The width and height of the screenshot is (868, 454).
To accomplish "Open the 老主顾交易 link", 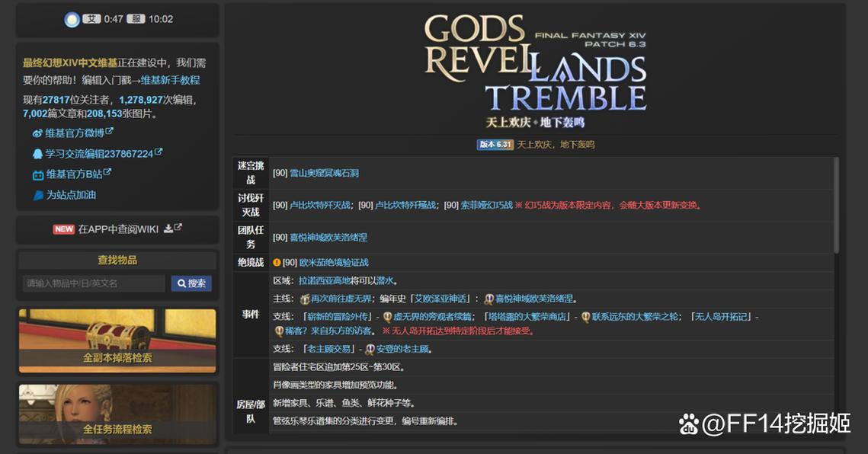I will pyautogui.click(x=328, y=350).
